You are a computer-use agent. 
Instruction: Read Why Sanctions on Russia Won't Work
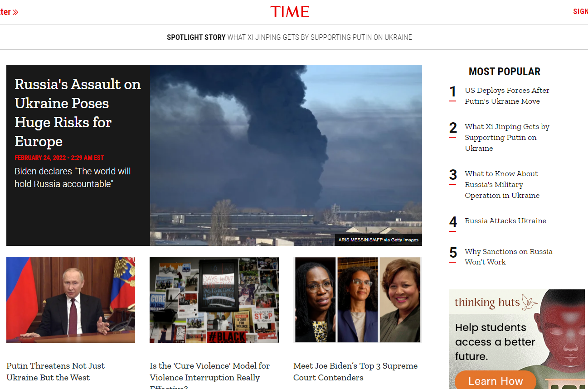pos(509,257)
